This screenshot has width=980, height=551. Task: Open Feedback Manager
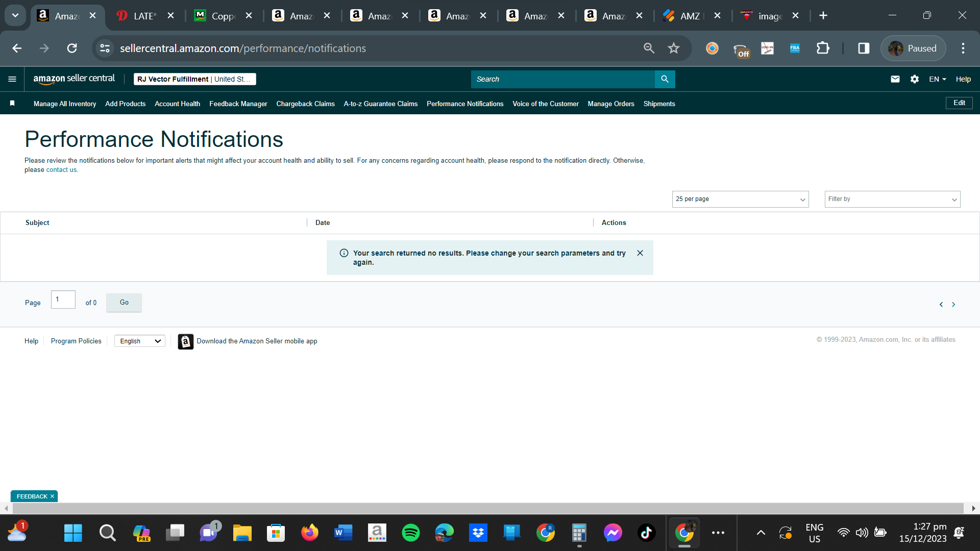point(238,104)
